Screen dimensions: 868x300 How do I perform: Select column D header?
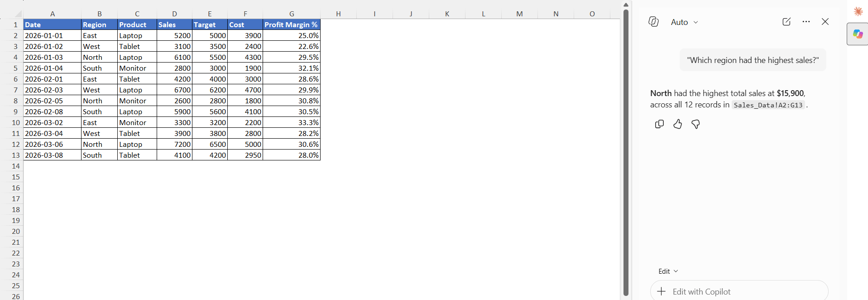(174, 14)
